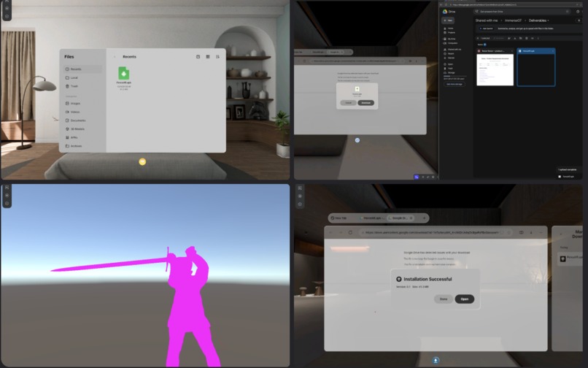The height and width of the screenshot is (368, 588).
Task: Click the Shared with me breadcrumb
Action: click(487, 20)
